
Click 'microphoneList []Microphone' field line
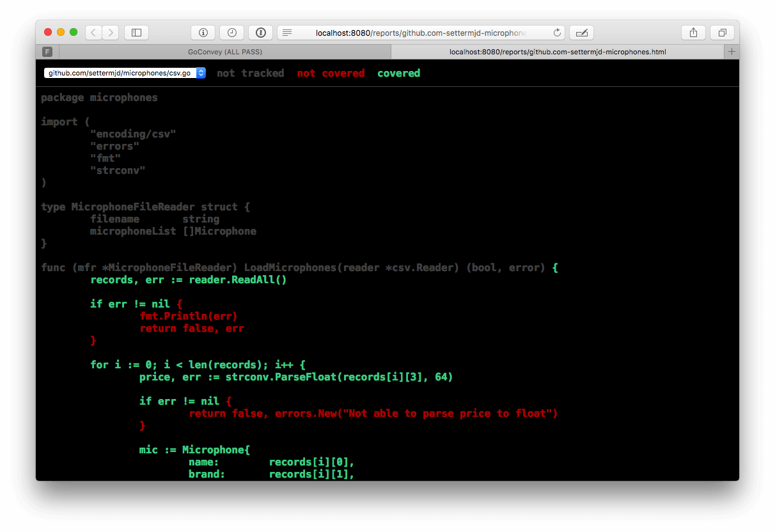pyautogui.click(x=173, y=231)
